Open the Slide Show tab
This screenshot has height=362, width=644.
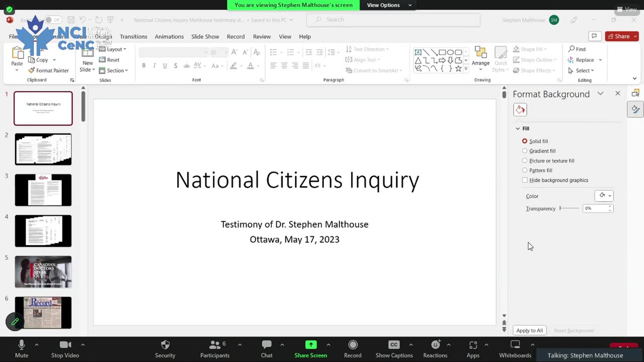[x=205, y=37]
